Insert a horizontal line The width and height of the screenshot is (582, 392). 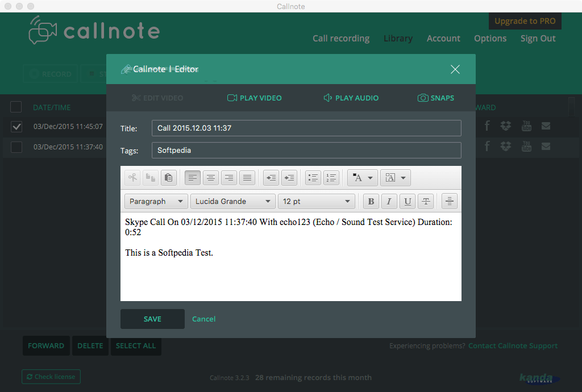449,201
